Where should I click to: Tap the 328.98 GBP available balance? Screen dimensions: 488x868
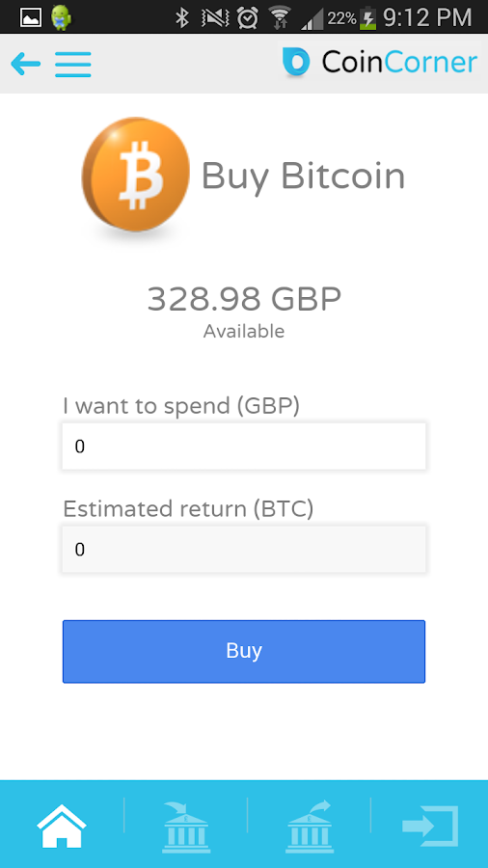pyautogui.click(x=244, y=299)
